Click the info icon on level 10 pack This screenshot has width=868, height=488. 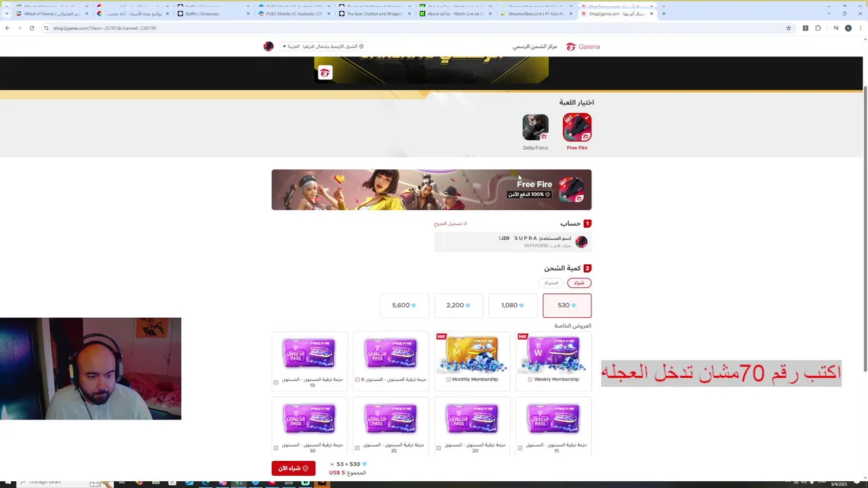(x=276, y=382)
